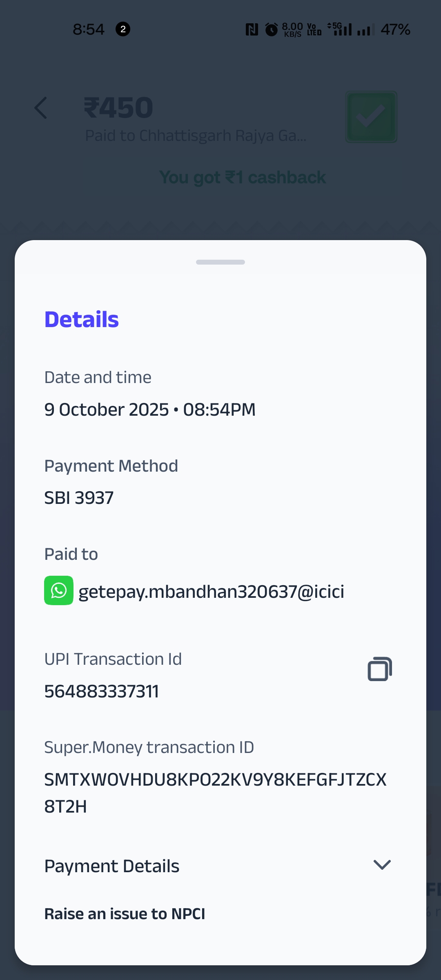The height and width of the screenshot is (980, 441).
Task: Tap the back arrow icon
Action: 41,108
